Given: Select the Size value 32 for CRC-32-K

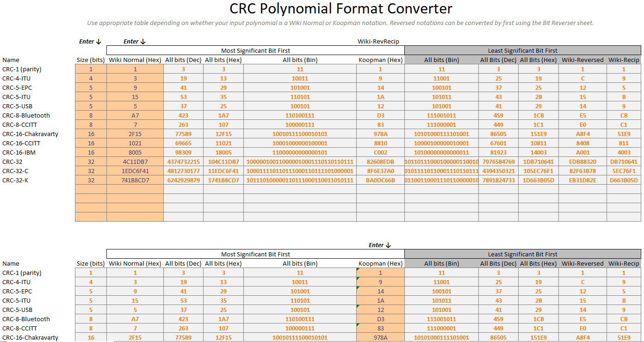Looking at the screenshot, I should tap(91, 180).
